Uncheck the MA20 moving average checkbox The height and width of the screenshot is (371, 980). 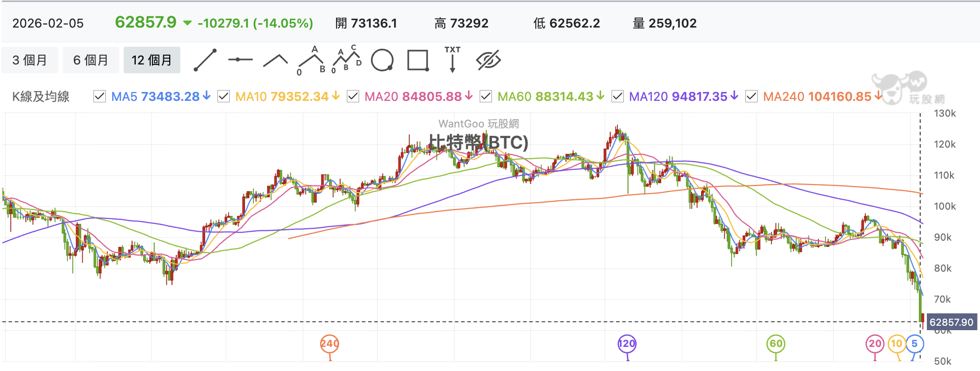pos(353,96)
